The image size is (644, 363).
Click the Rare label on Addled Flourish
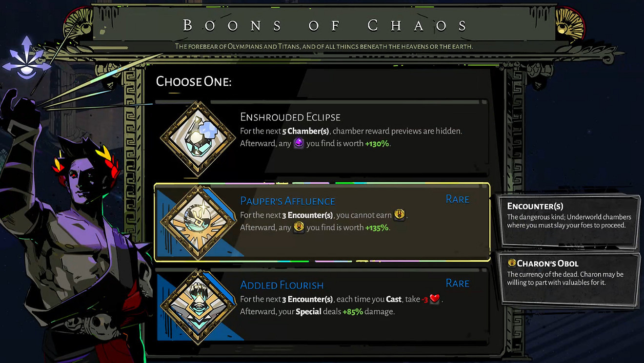(457, 284)
